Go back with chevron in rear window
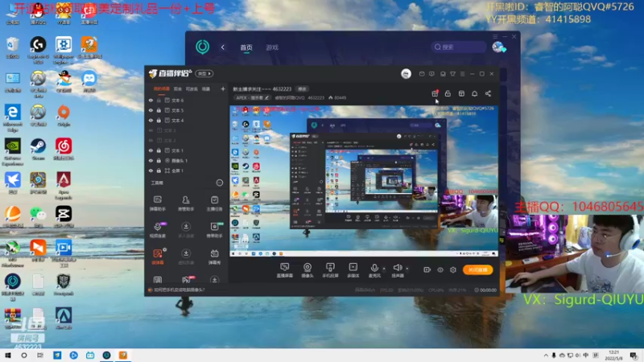The image size is (644, 362). (x=223, y=47)
